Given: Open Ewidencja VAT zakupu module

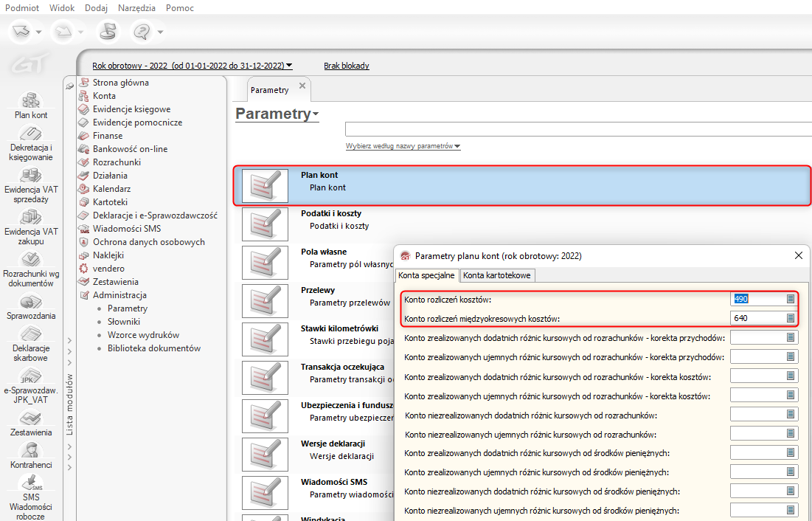Looking at the screenshot, I should pyautogui.click(x=31, y=224).
